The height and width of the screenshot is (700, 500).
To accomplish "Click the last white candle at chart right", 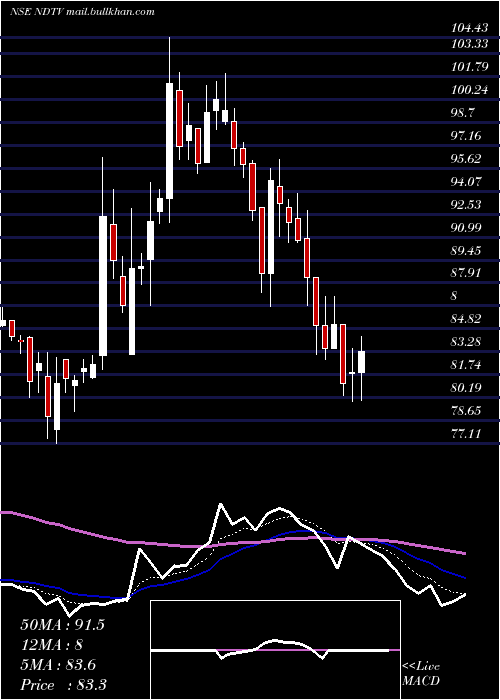I will [361, 362].
